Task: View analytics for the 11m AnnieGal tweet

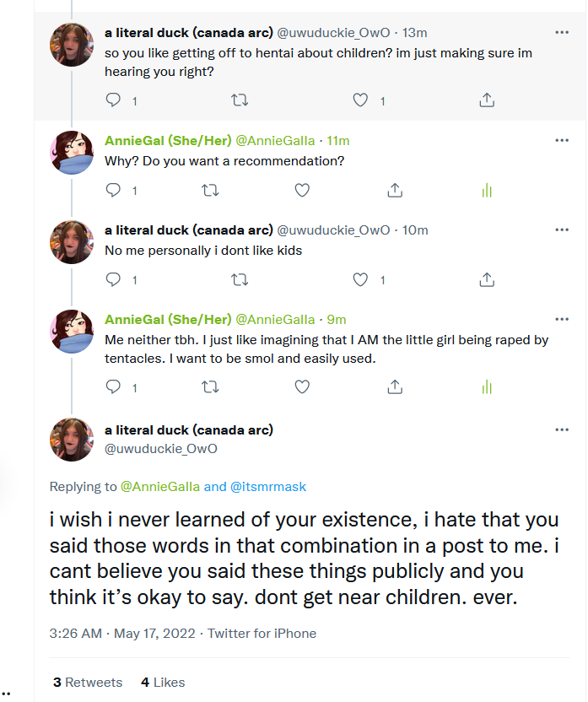Action: coord(487,191)
